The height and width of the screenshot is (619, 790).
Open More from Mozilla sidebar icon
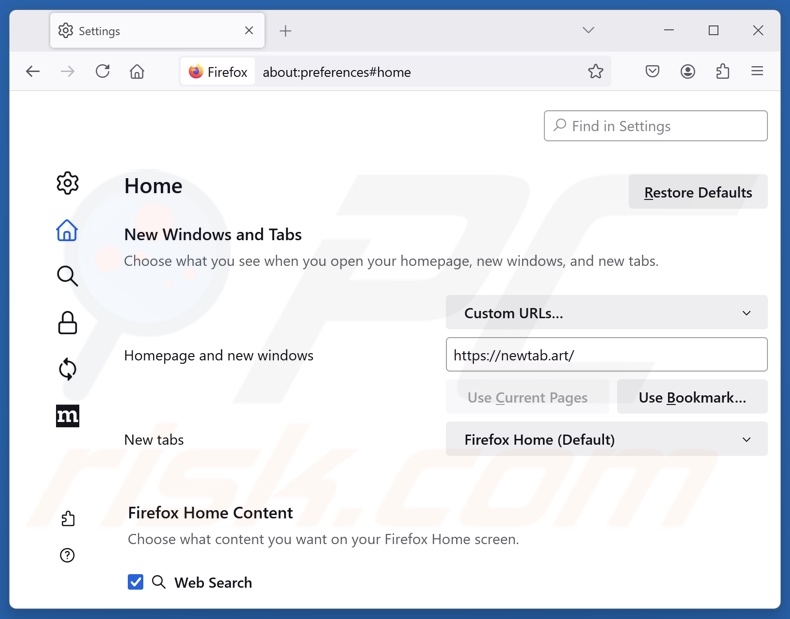(x=67, y=416)
